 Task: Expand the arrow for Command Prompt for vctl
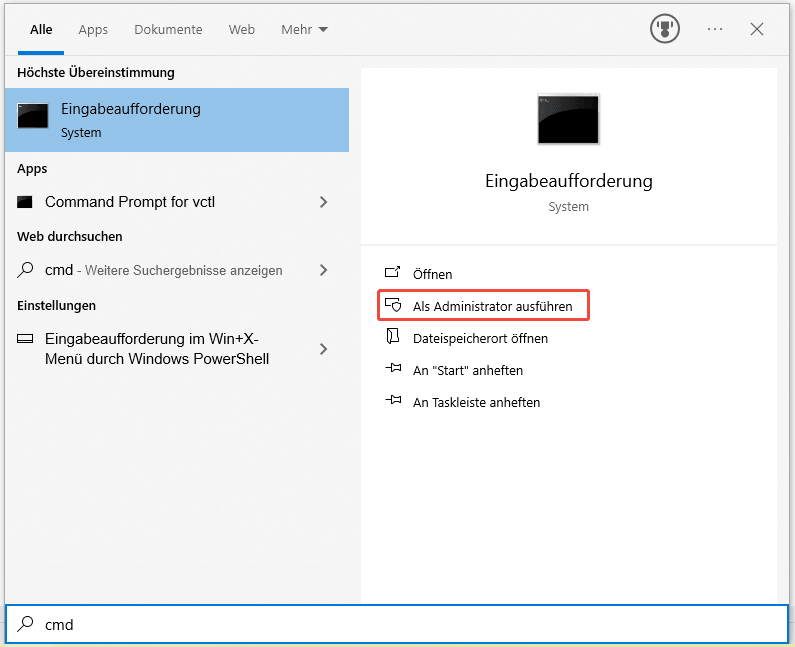pos(323,202)
